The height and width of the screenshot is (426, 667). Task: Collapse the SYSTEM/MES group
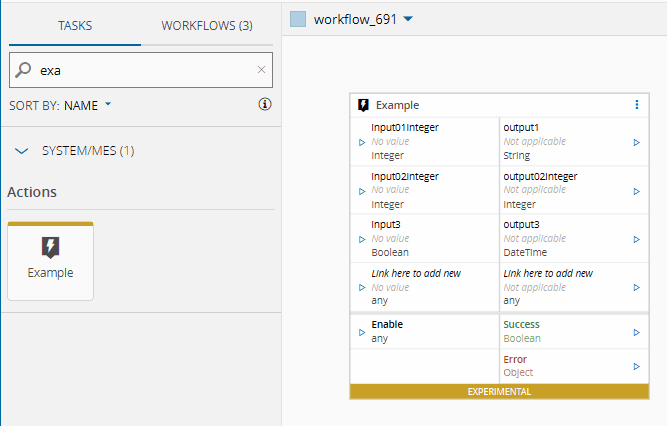coord(22,151)
